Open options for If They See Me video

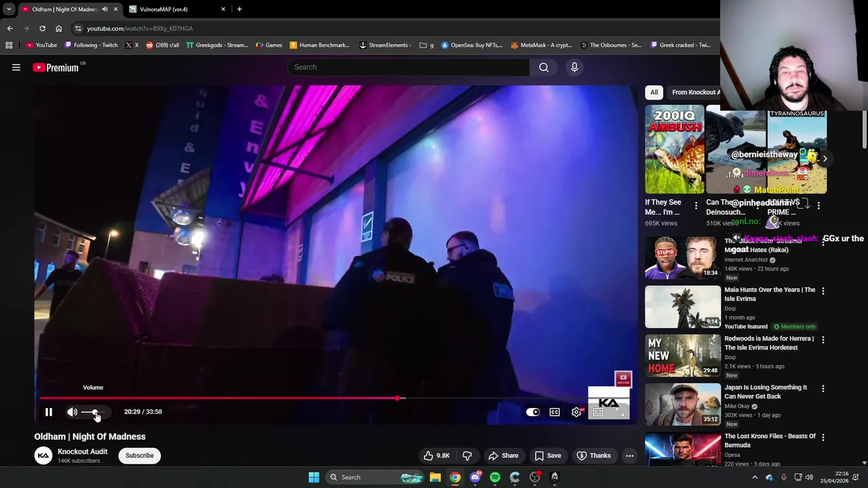click(696, 205)
